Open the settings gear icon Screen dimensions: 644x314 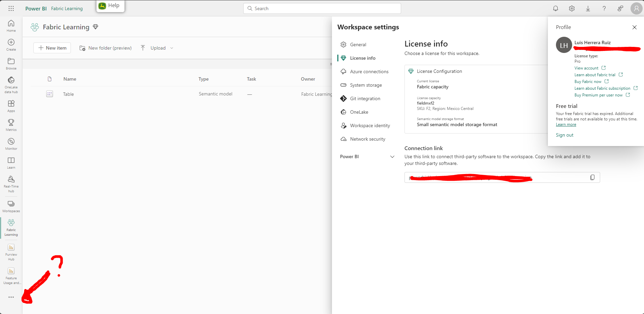click(x=572, y=8)
